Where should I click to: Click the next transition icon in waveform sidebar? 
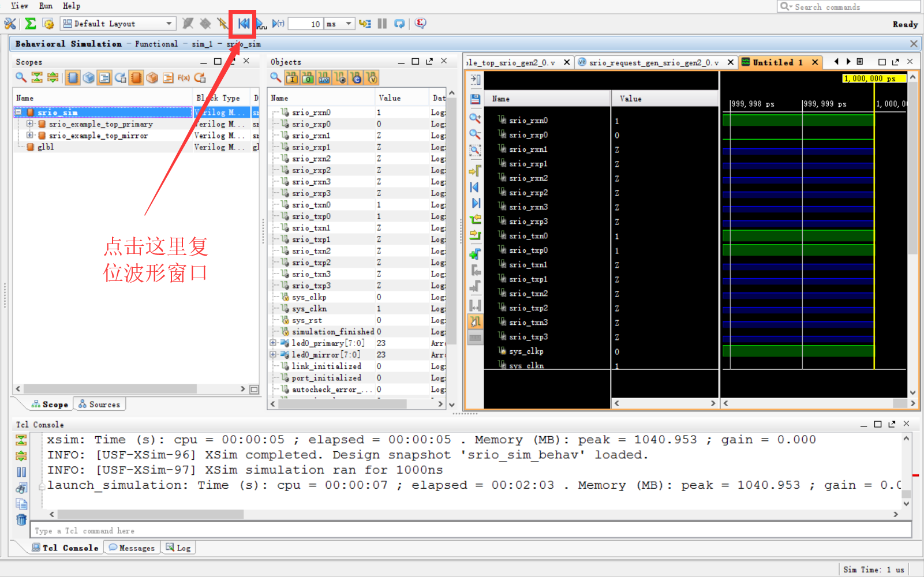[475, 235]
